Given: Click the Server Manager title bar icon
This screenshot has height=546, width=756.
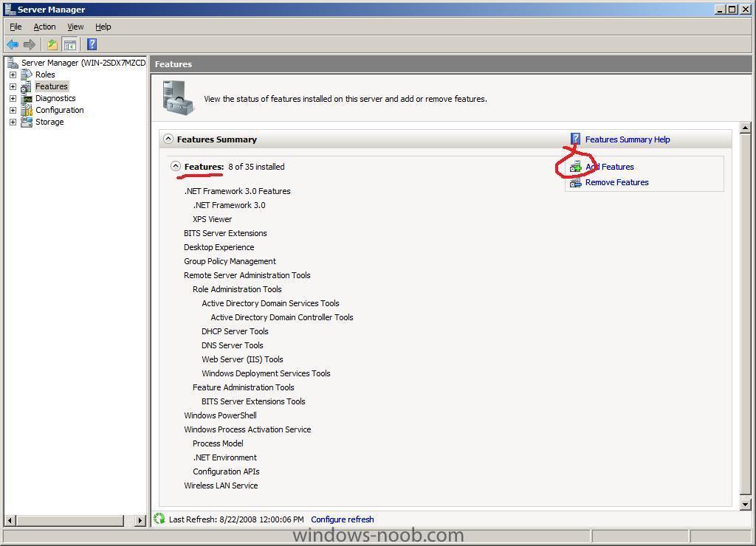Looking at the screenshot, I should tap(10, 9).
